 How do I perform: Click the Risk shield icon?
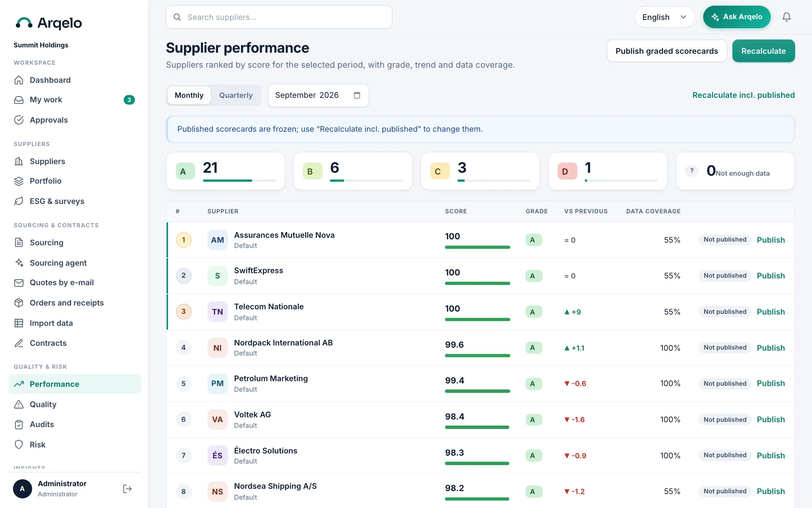point(19,445)
